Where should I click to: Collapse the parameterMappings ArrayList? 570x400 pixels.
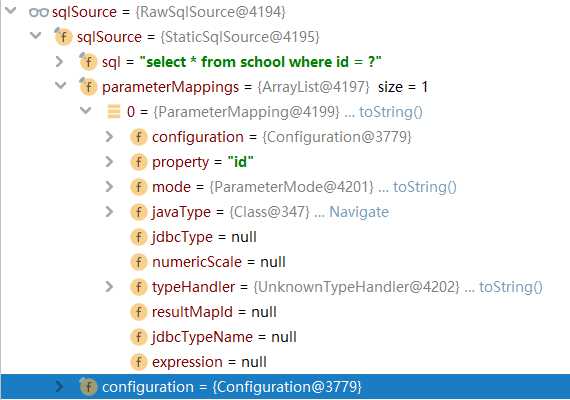pyautogui.click(x=60, y=85)
